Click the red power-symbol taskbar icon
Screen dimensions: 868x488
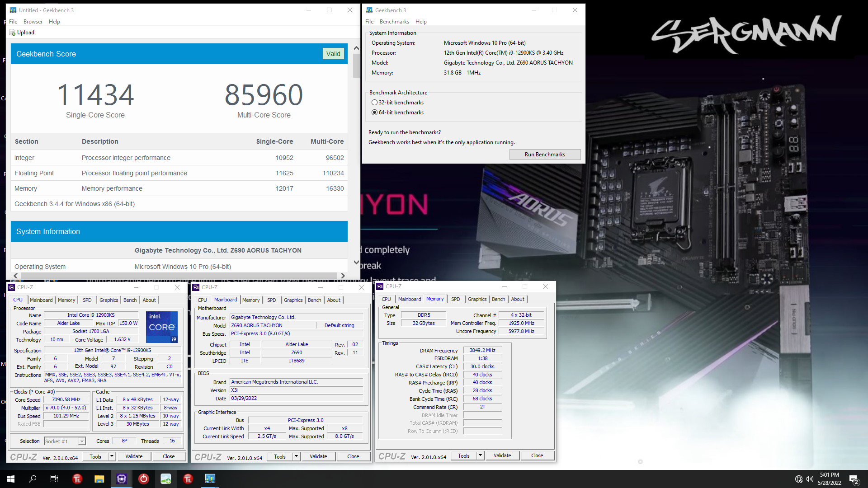[x=143, y=479]
